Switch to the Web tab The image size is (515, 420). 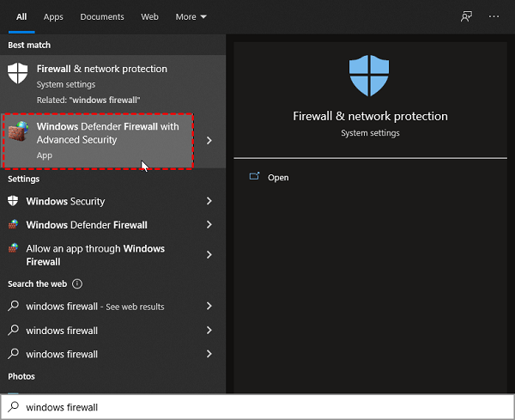pyautogui.click(x=149, y=17)
